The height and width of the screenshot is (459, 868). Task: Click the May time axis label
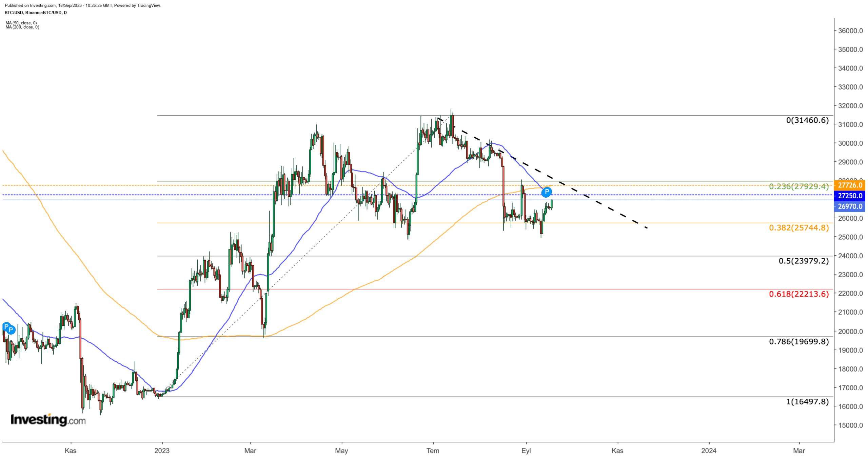(341, 451)
